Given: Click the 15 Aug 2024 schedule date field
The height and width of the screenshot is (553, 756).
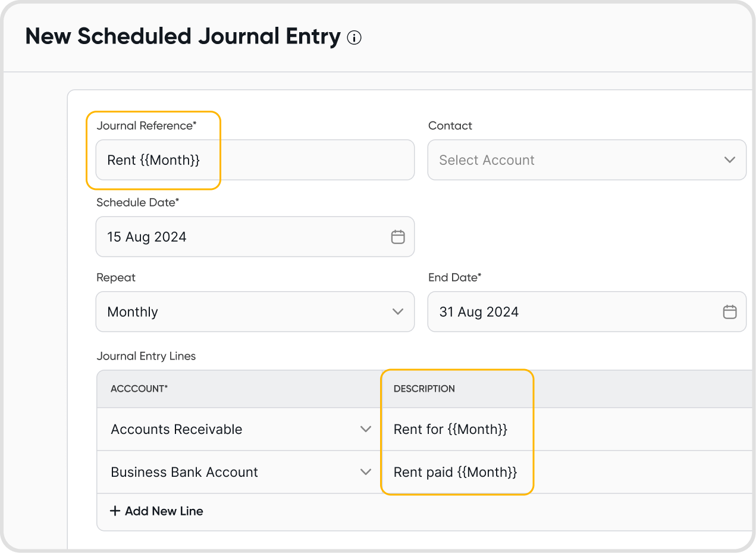Looking at the screenshot, I should (238, 237).
